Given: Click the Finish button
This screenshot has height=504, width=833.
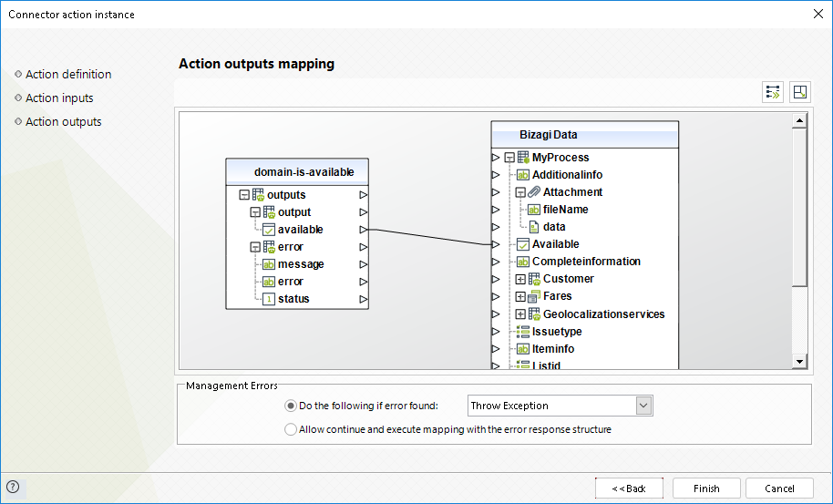Looking at the screenshot, I should (x=706, y=489).
